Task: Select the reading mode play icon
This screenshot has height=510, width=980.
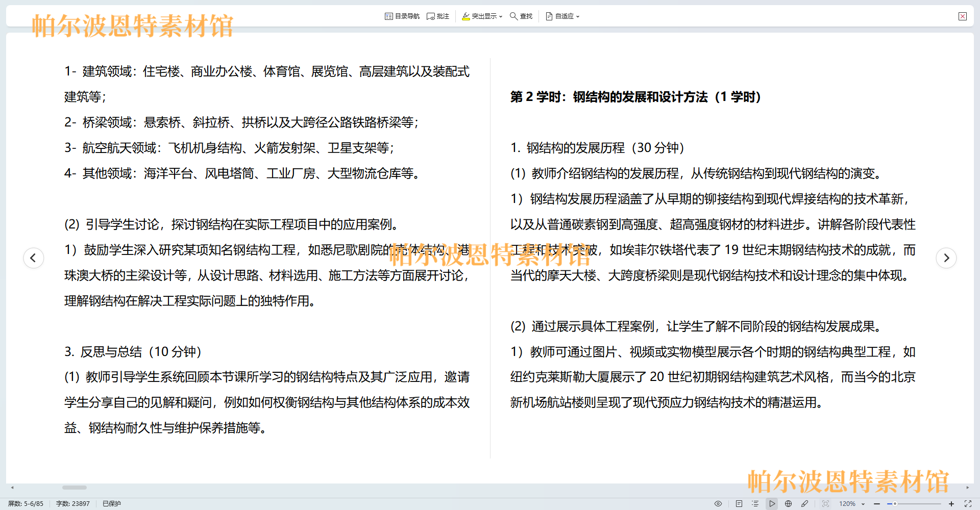Action: point(772,504)
